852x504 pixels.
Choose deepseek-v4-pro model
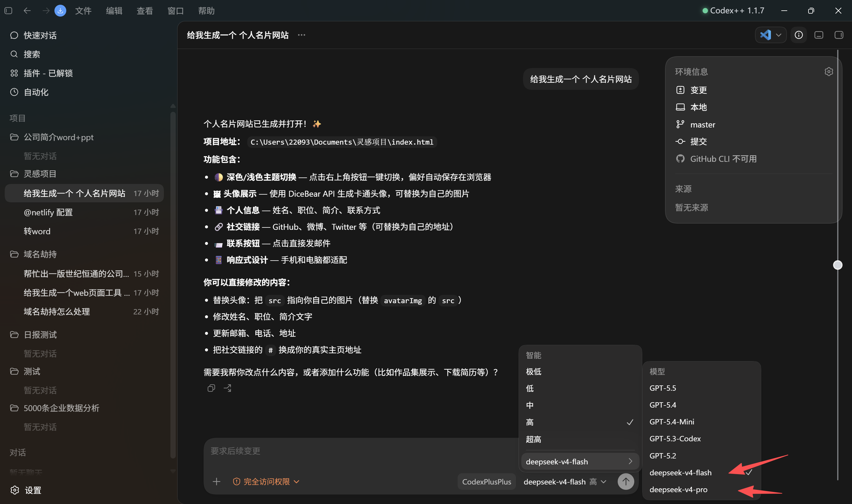click(701, 490)
